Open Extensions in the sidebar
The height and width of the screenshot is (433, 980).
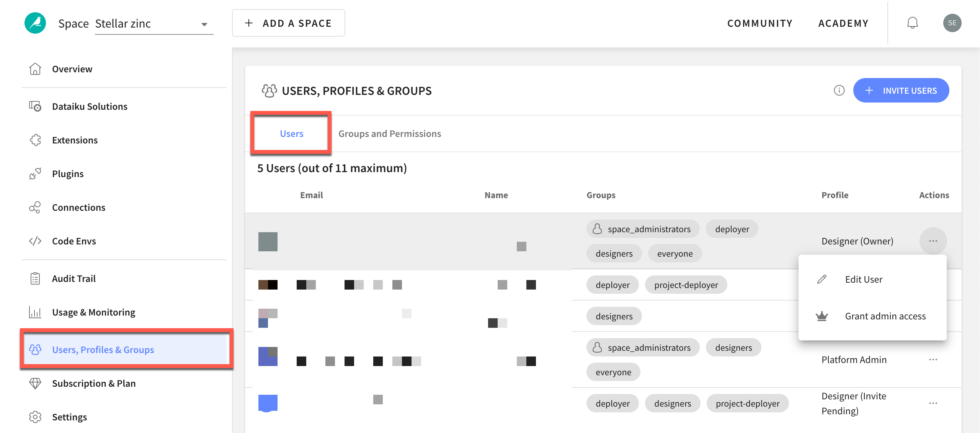click(x=75, y=140)
